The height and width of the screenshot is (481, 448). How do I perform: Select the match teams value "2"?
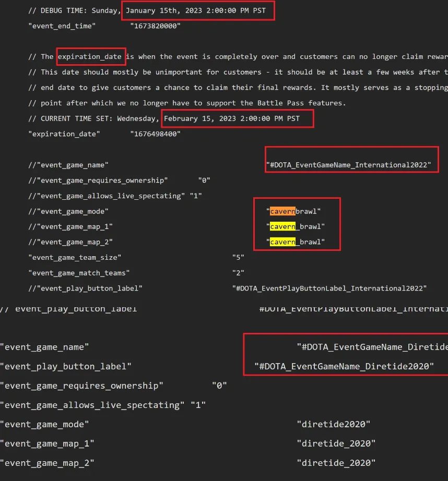click(238, 273)
